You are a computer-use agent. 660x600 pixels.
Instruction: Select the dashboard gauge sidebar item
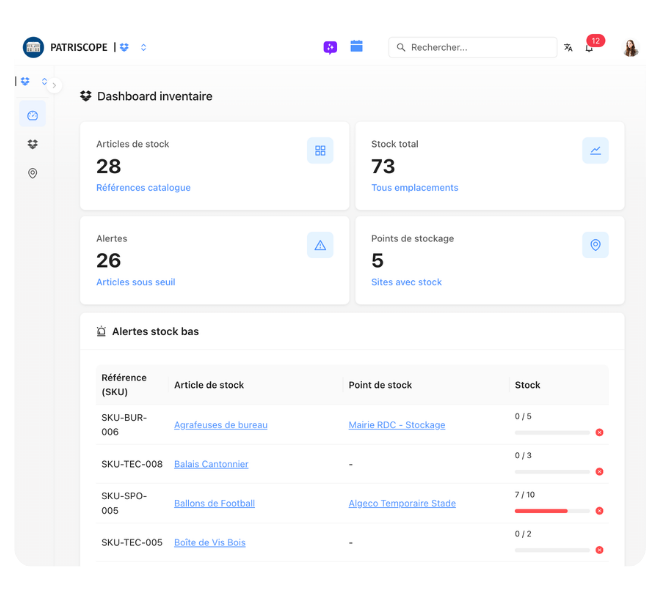click(32, 115)
